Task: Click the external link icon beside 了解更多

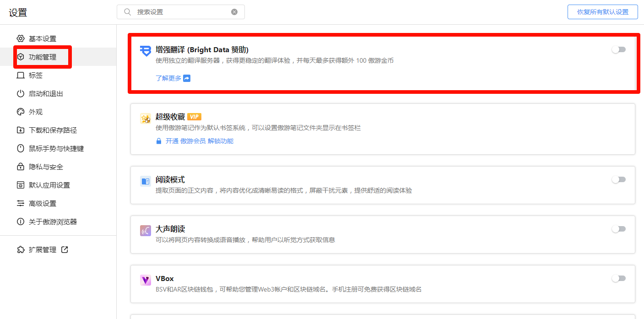Action: pyautogui.click(x=187, y=78)
